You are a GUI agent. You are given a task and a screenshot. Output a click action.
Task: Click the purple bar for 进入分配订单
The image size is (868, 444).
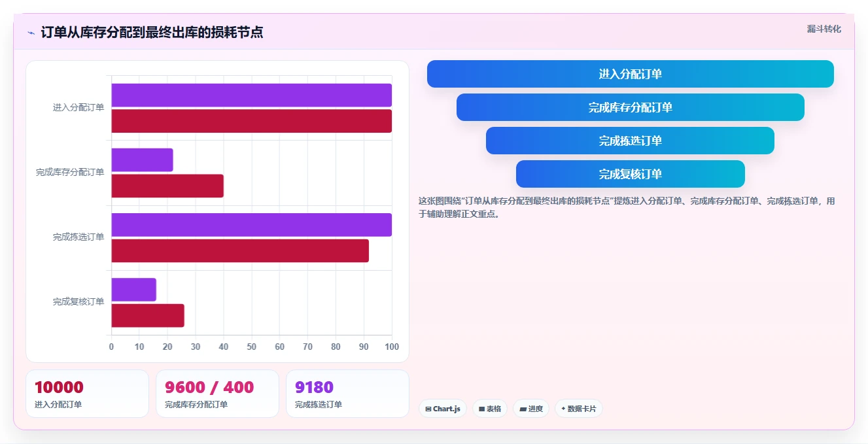point(252,95)
